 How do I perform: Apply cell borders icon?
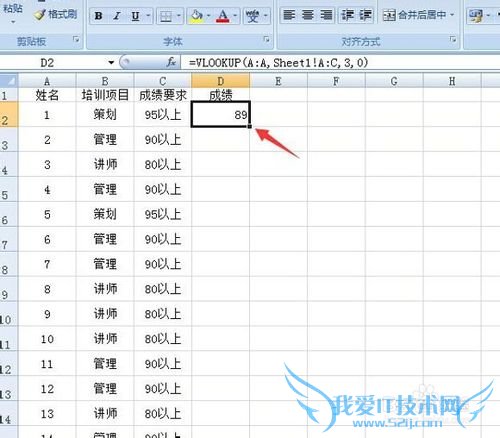166,16
